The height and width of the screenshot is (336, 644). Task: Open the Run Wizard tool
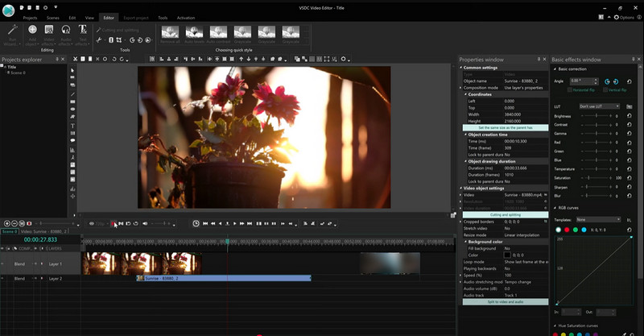pos(11,35)
